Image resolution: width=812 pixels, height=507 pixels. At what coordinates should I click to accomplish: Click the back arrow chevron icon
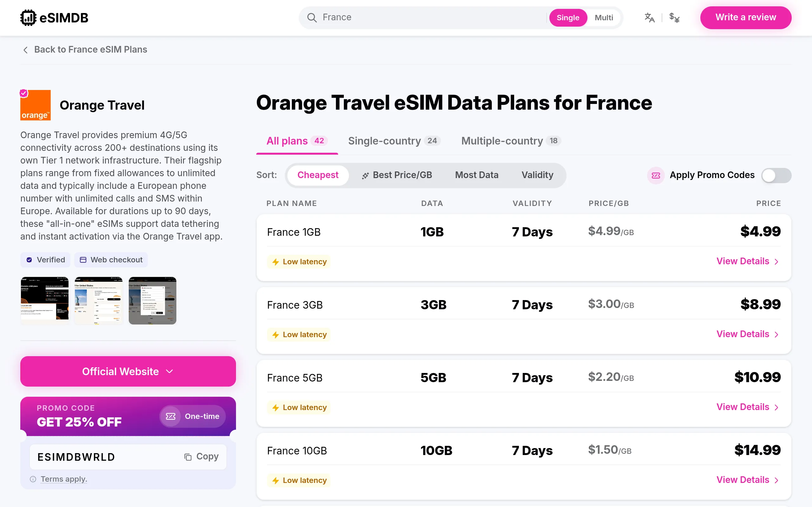coord(25,50)
